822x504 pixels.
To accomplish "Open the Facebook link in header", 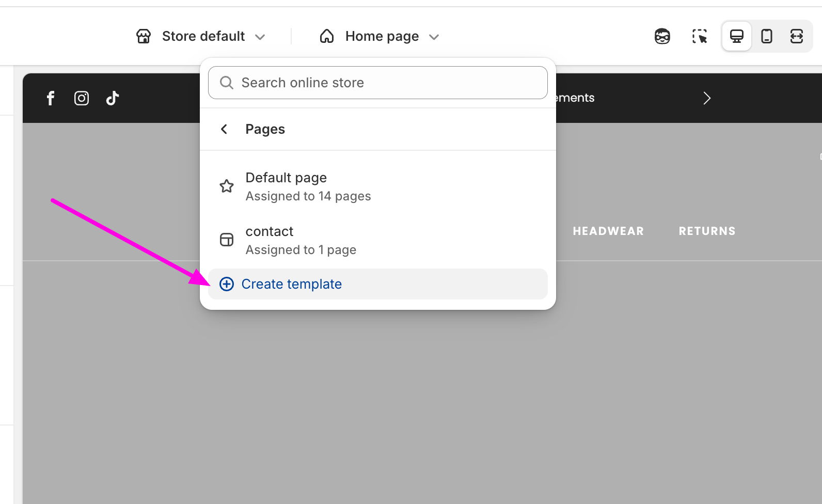I will point(51,98).
